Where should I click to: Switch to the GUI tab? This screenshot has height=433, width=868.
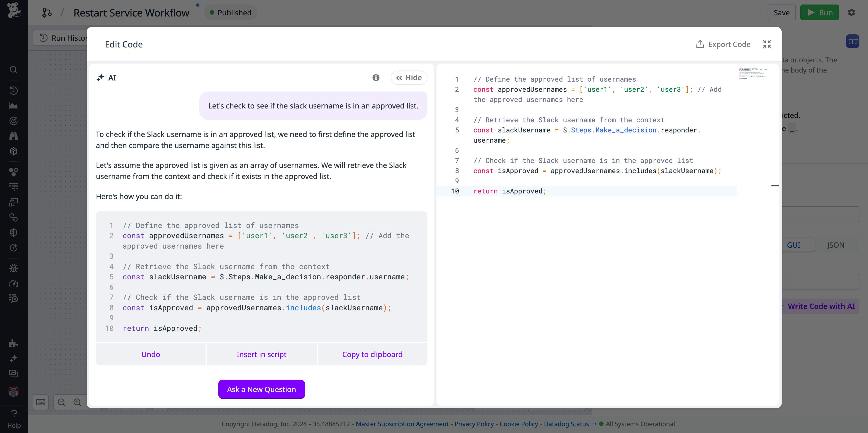[794, 245]
